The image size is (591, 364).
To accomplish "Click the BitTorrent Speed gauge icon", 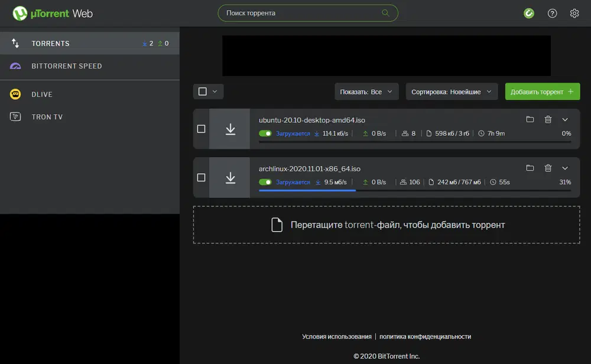I will pyautogui.click(x=15, y=66).
